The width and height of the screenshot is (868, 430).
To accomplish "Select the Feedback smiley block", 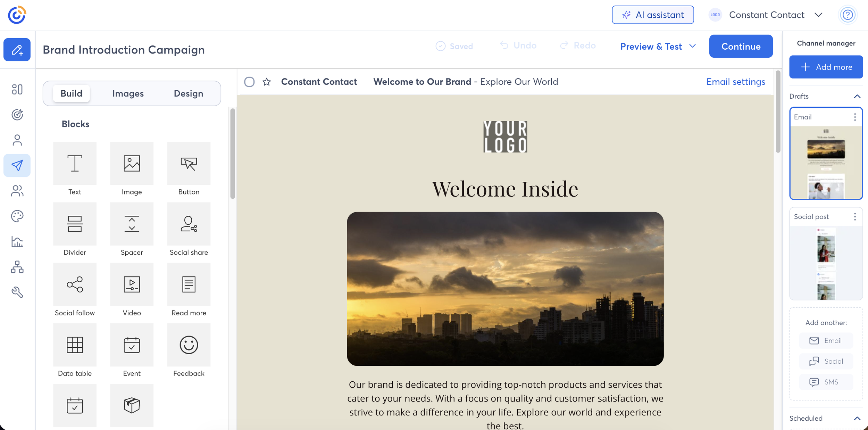I will [189, 345].
